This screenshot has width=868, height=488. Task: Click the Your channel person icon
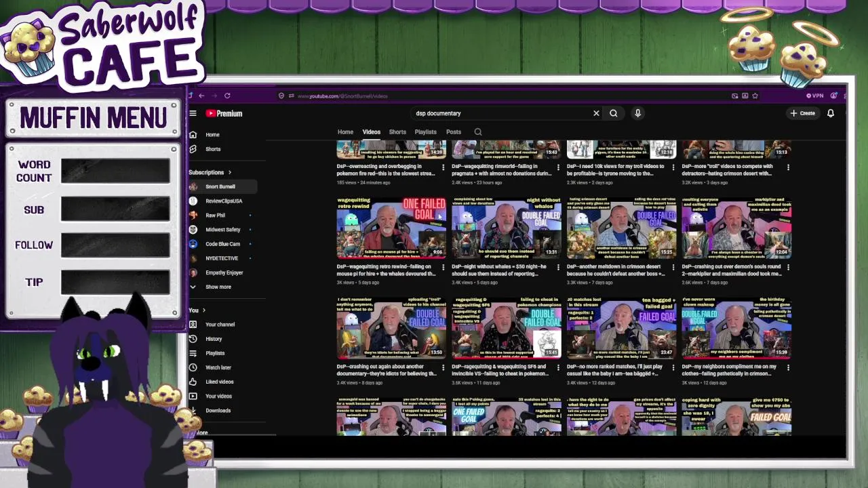[193, 325]
